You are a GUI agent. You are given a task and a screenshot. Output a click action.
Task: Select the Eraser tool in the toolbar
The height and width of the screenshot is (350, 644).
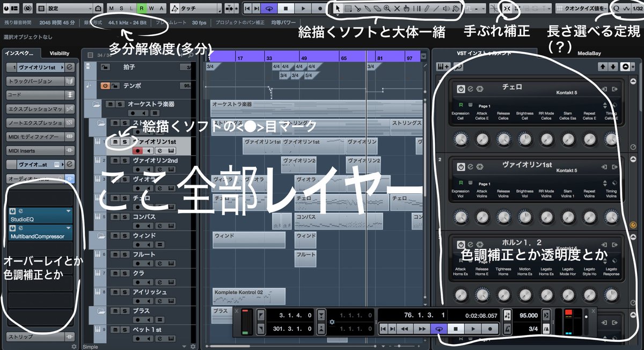[x=376, y=8]
